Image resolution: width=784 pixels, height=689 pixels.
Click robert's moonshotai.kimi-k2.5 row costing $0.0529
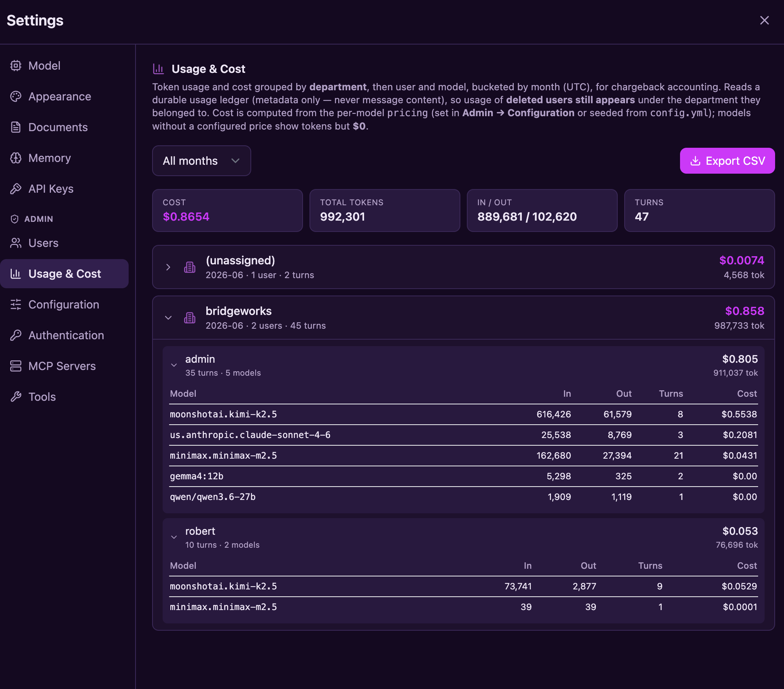(x=463, y=586)
